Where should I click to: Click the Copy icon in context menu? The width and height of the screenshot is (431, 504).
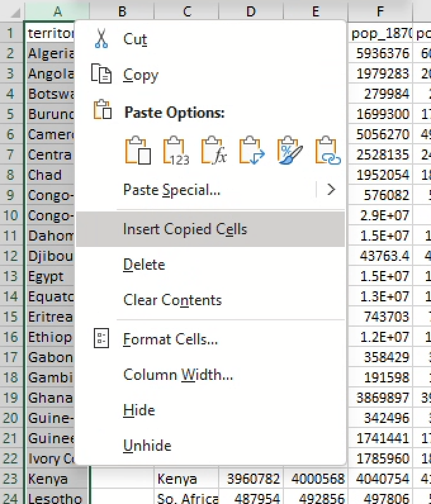pos(101,75)
